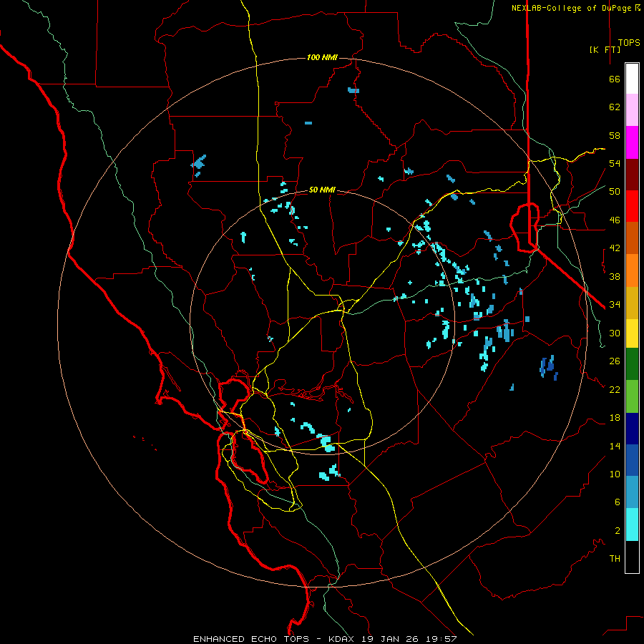Click the 26 legend value label

[615, 361]
